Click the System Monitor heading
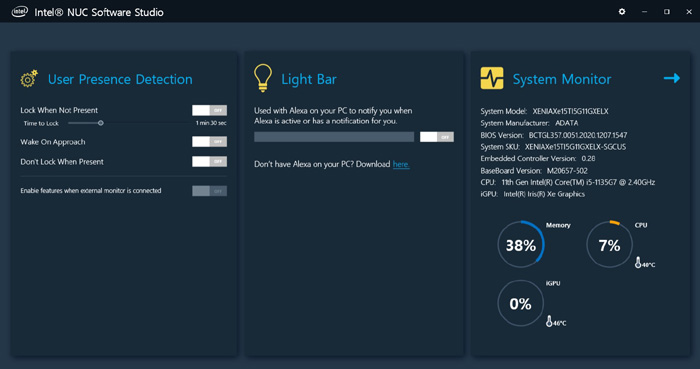The image size is (700, 369). click(562, 79)
